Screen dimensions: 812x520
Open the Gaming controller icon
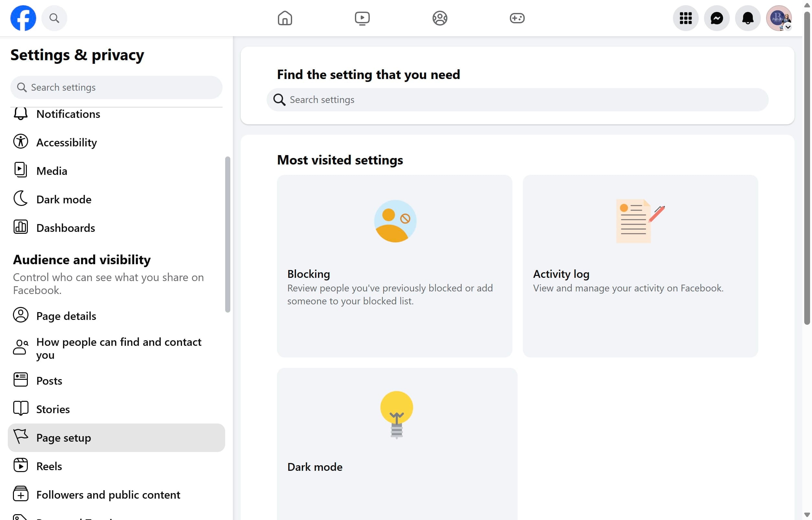click(517, 18)
